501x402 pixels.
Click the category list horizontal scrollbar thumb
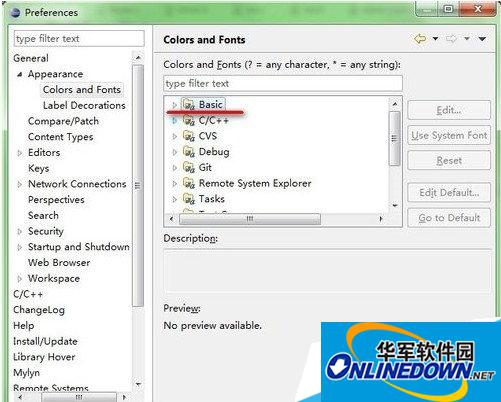[x=250, y=219]
